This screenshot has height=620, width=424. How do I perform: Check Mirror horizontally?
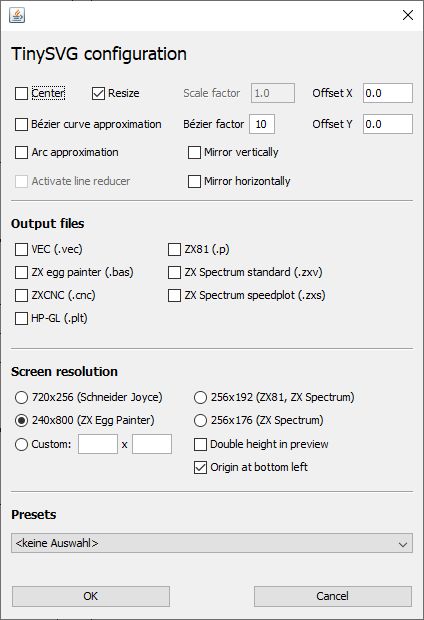pos(194,181)
